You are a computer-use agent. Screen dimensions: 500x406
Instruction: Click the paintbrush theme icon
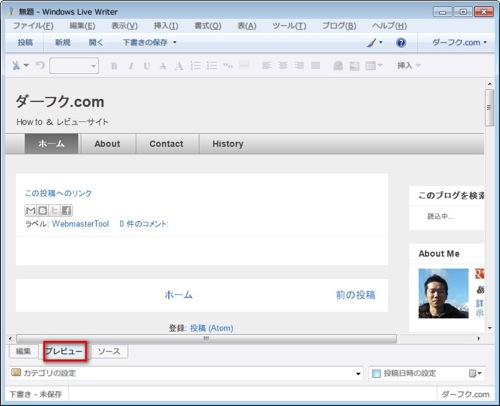tap(372, 43)
